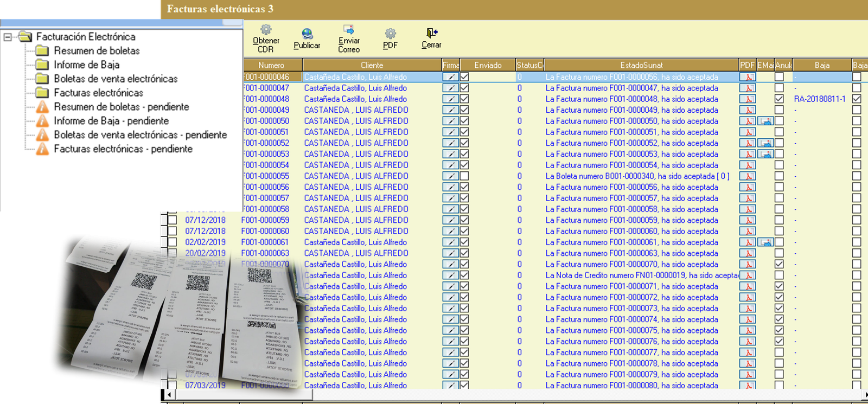
Task: Click the horizontal scrollbar left arrow
Action: pos(169,395)
